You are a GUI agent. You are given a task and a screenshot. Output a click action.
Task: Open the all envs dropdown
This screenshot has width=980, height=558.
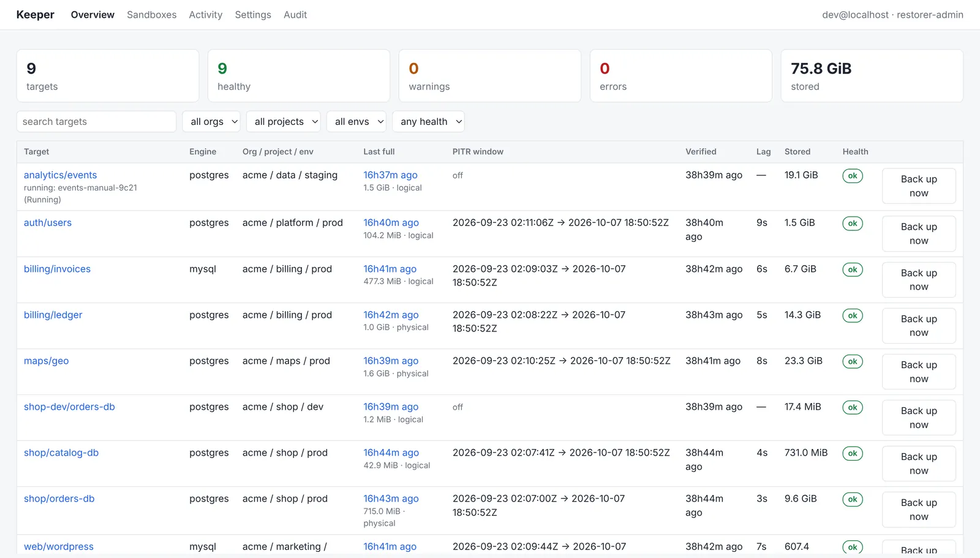tap(356, 121)
